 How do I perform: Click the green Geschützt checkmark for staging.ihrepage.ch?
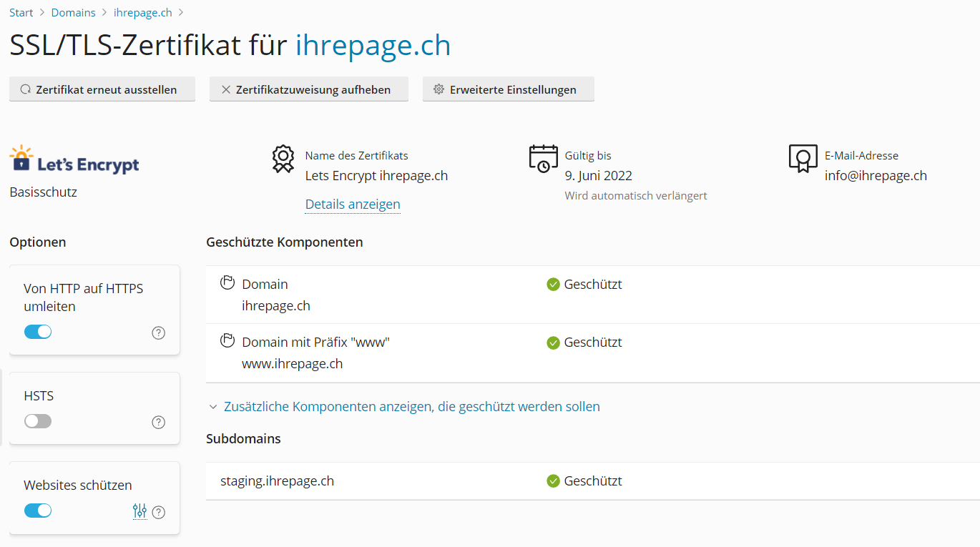point(553,481)
